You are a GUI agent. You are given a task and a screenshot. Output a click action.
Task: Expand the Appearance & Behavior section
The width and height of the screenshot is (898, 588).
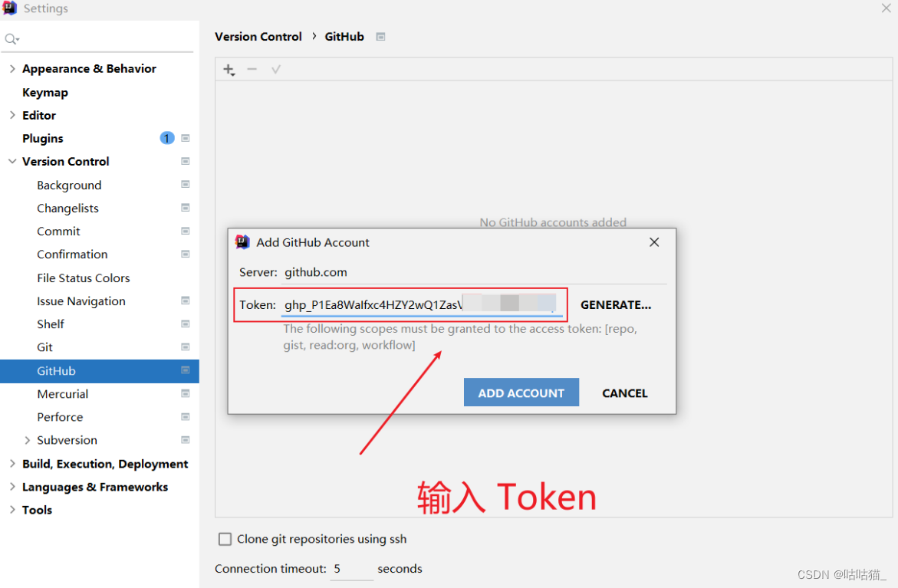coord(12,69)
